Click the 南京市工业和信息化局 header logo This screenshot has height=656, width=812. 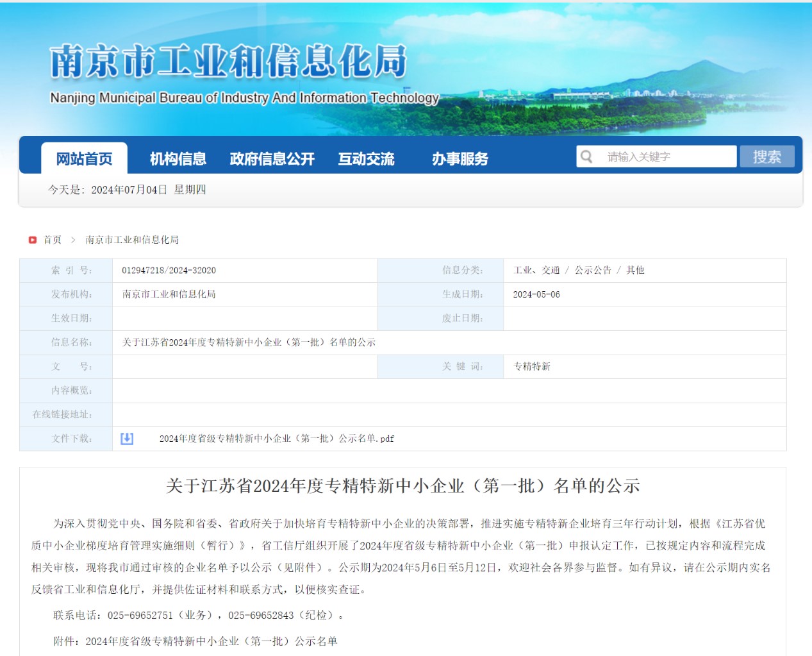tap(229, 62)
